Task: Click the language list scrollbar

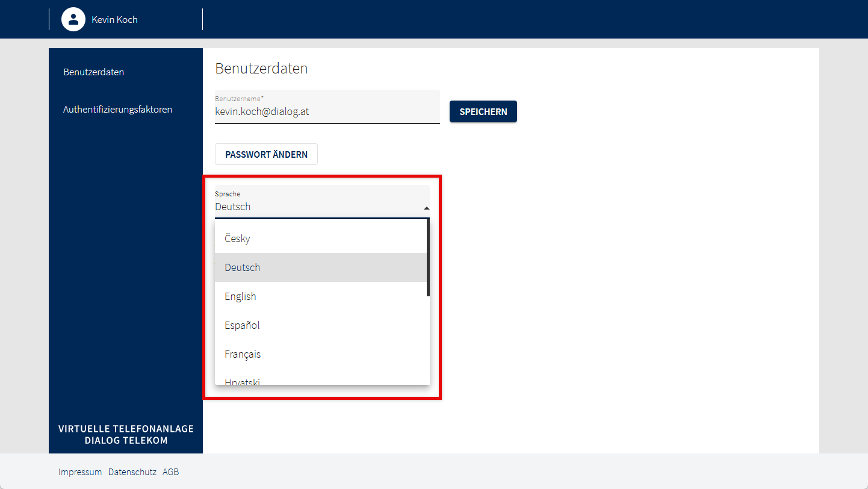Action: (428, 258)
